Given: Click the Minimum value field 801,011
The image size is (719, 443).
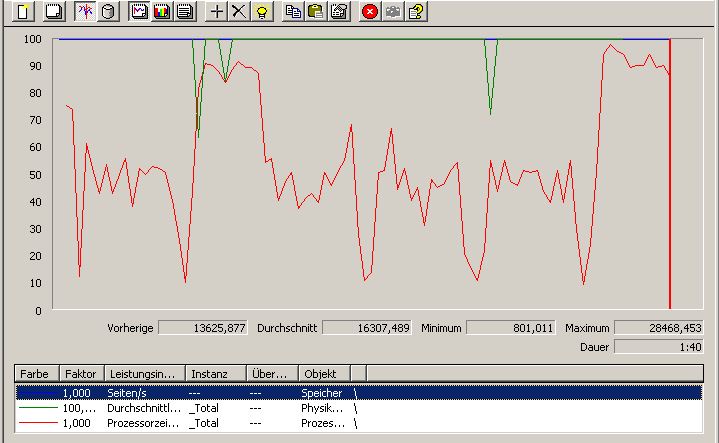Looking at the screenshot, I should 511,328.
